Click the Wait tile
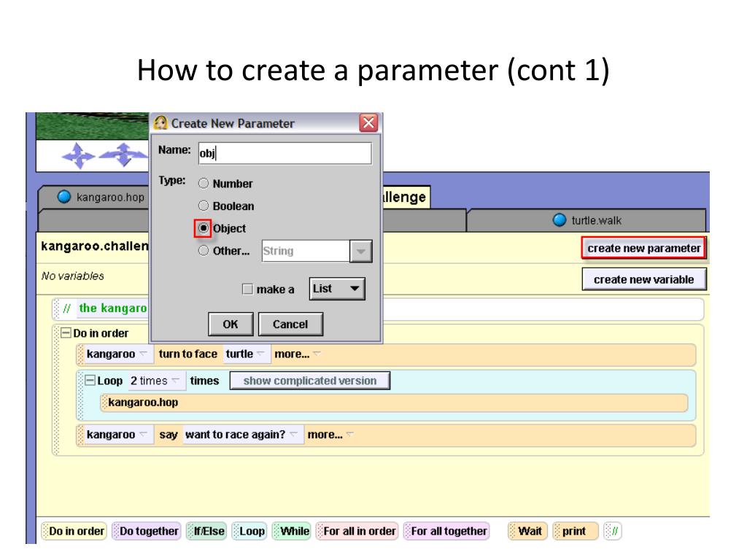The width and height of the screenshot is (747, 560). [527, 531]
